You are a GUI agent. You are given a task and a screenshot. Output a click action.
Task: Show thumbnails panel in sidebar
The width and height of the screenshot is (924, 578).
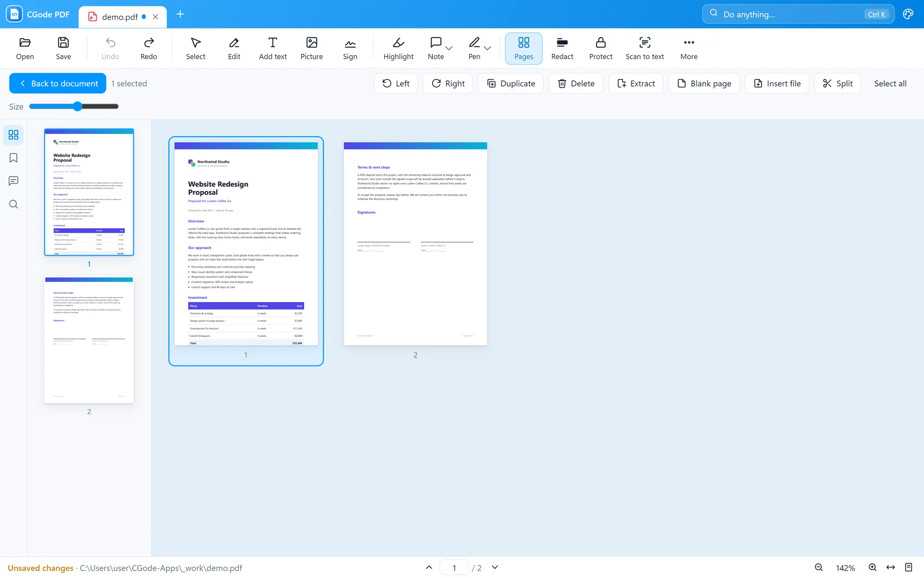(x=13, y=135)
